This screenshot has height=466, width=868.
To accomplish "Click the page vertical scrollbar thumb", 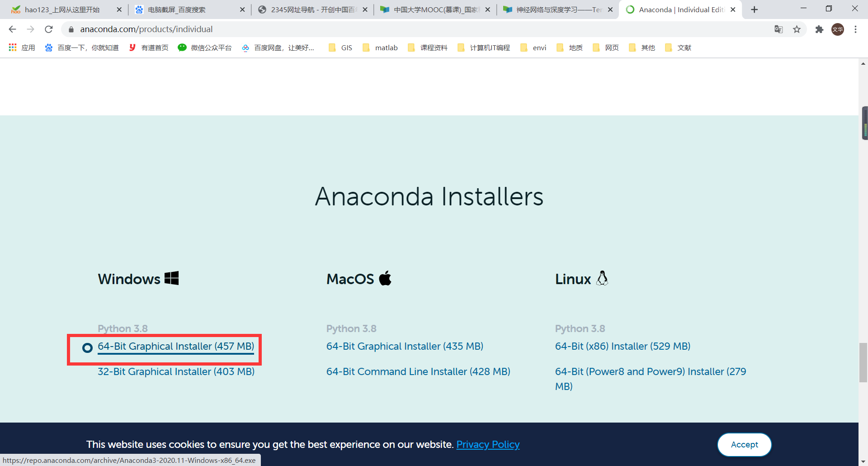I will (863, 363).
